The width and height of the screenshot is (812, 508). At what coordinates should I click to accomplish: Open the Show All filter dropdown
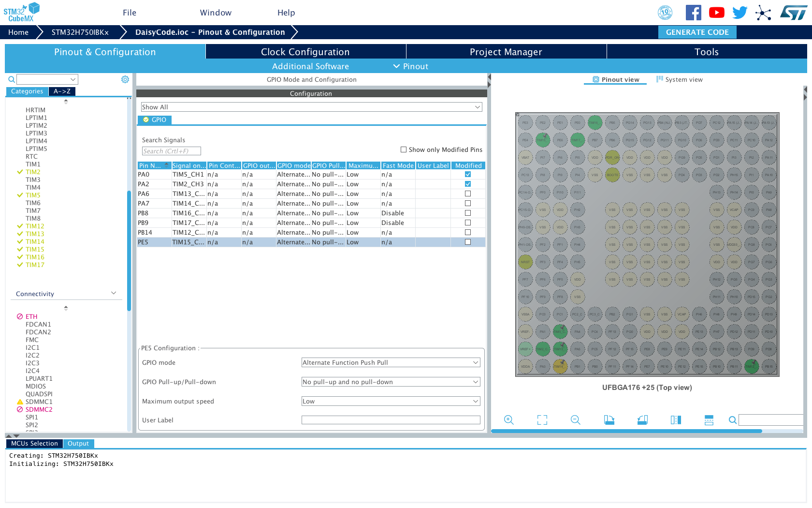coord(311,107)
